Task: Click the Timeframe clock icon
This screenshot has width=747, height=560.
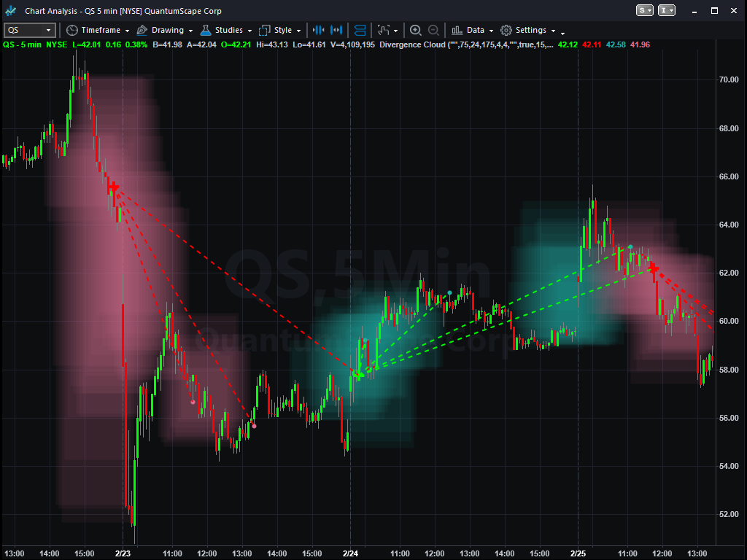Action: [x=72, y=30]
